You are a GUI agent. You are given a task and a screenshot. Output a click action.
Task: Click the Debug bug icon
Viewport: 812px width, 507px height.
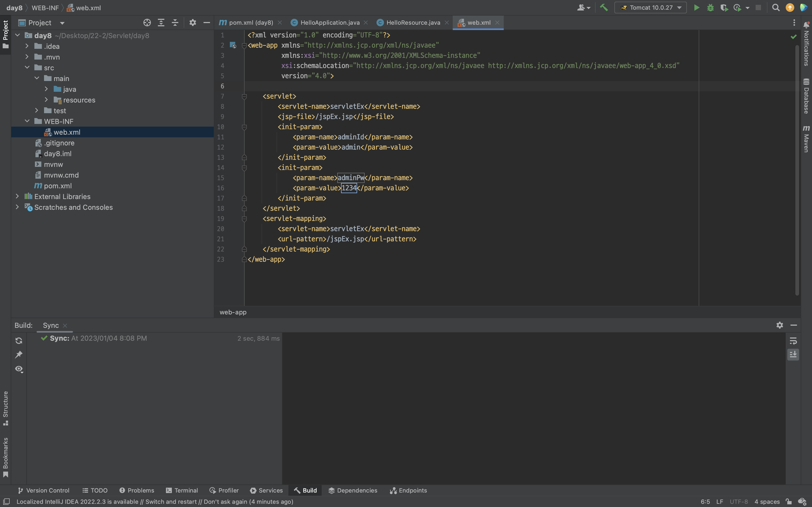point(710,8)
